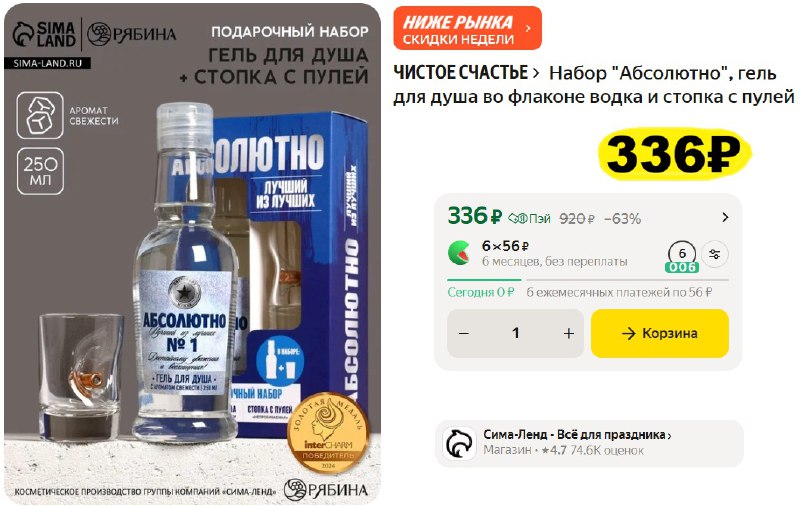Click the Сегодня 0 ₽ payment tab
Viewport: 800px width, 506px height.
481,292
